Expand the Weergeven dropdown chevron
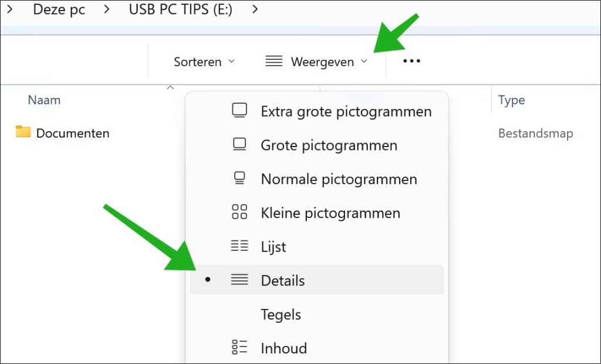The width and height of the screenshot is (601, 364). [364, 61]
